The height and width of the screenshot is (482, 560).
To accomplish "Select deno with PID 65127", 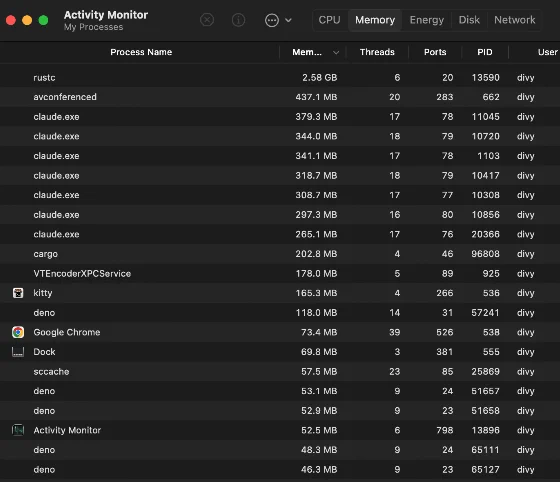I will pyautogui.click(x=280, y=470).
